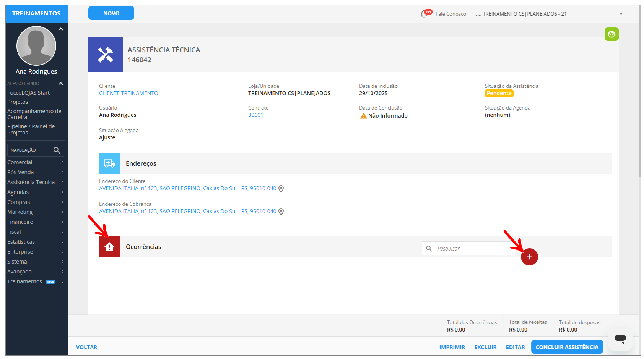The width and height of the screenshot is (644, 359).
Task: Expand the Assistência Técnica menu
Action: (35, 182)
